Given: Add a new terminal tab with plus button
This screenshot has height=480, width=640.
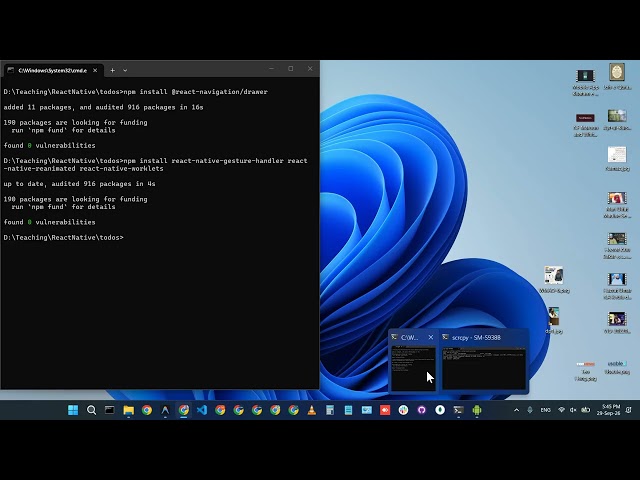Looking at the screenshot, I should [x=112, y=70].
